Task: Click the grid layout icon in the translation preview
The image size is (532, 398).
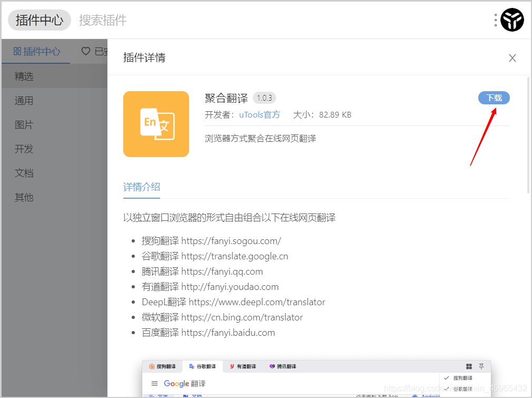Action: coord(469,366)
